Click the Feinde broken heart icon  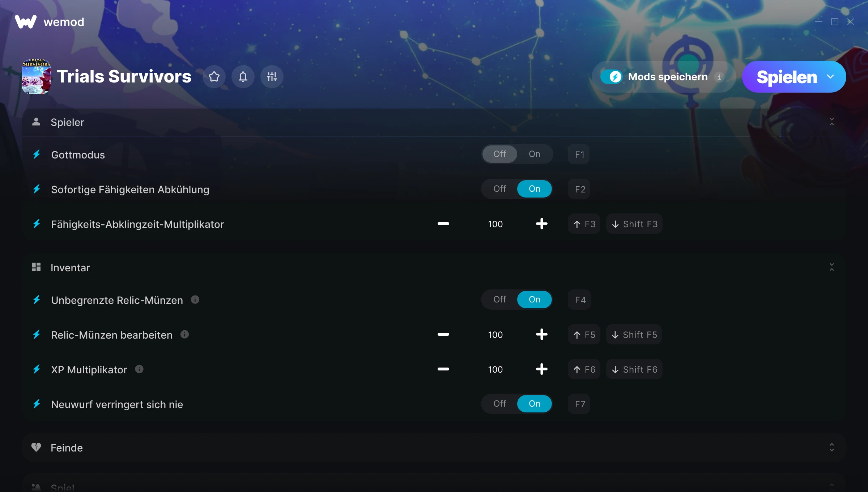pos(36,447)
